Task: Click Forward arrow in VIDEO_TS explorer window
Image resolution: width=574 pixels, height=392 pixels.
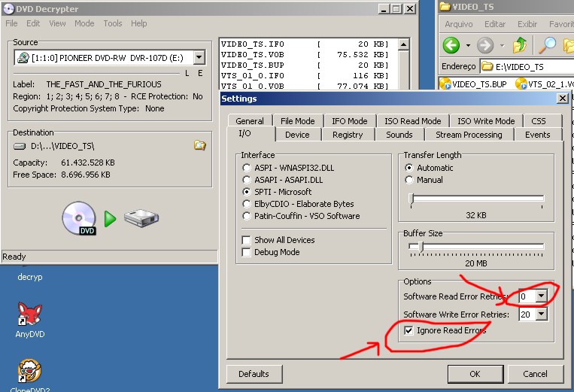Action: 485,46
